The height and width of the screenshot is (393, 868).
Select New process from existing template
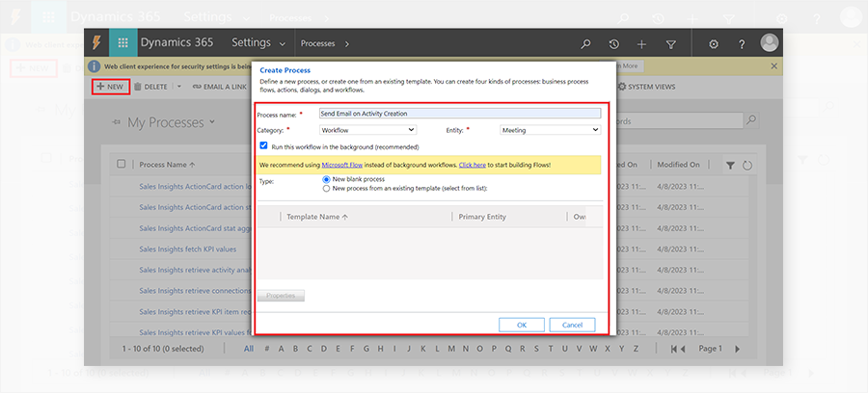point(326,189)
